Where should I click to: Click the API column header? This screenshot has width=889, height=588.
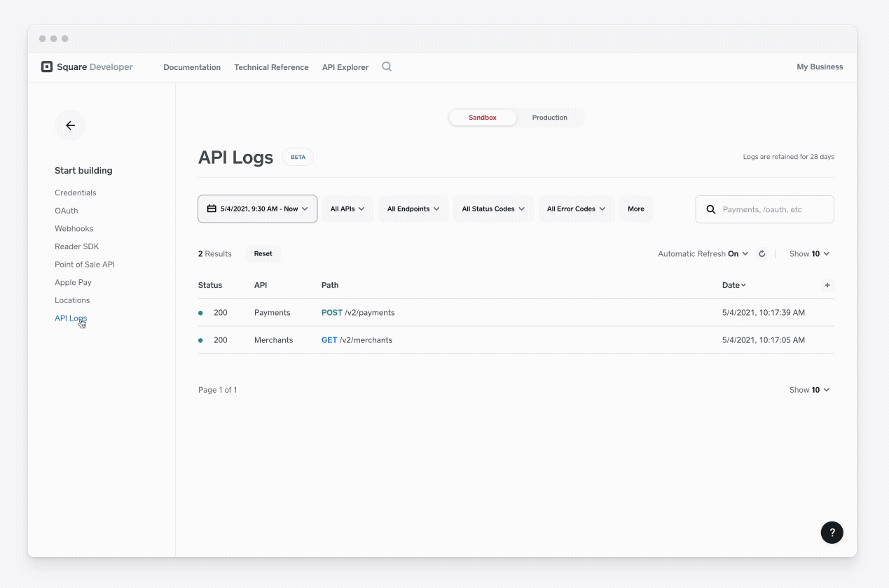pyautogui.click(x=261, y=285)
